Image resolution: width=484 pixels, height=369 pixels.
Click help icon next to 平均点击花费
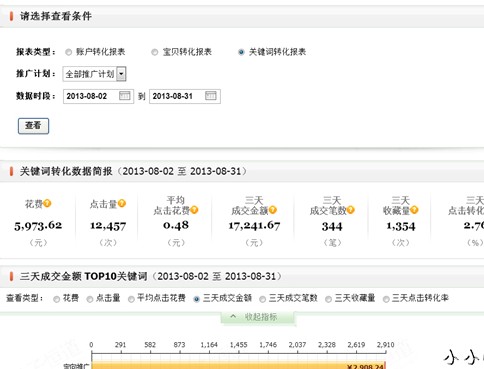(x=194, y=210)
